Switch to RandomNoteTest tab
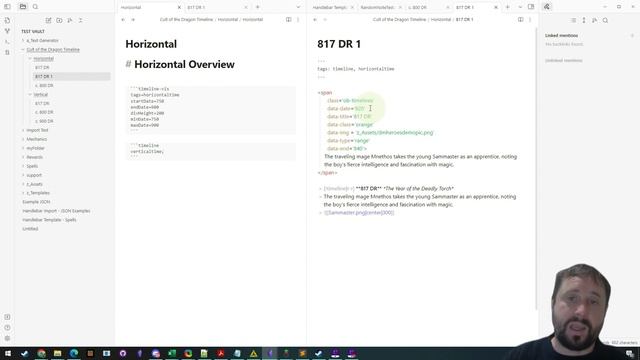This screenshot has height=360, width=640. 377,7
